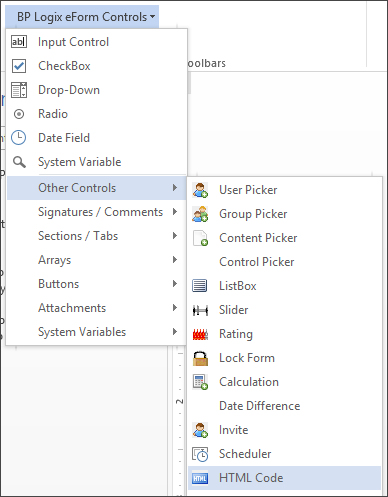Select the CheckBox control checkmark icon
This screenshot has height=497, width=388.
click(19, 66)
